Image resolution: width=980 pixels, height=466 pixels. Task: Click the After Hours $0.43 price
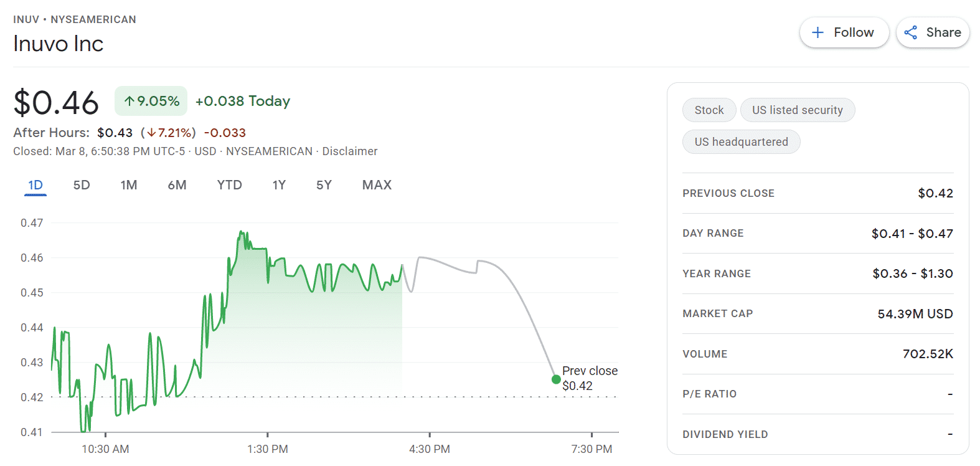pyautogui.click(x=115, y=133)
